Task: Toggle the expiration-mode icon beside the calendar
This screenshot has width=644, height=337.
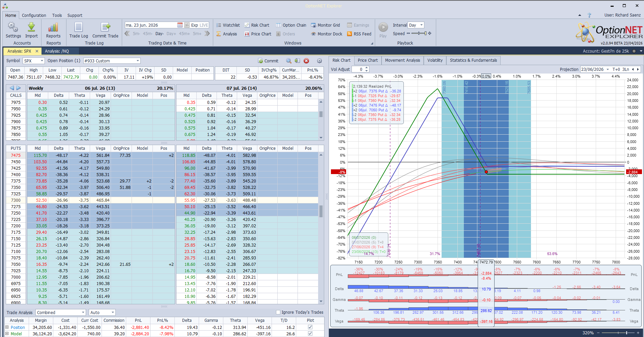Action: coord(187,25)
